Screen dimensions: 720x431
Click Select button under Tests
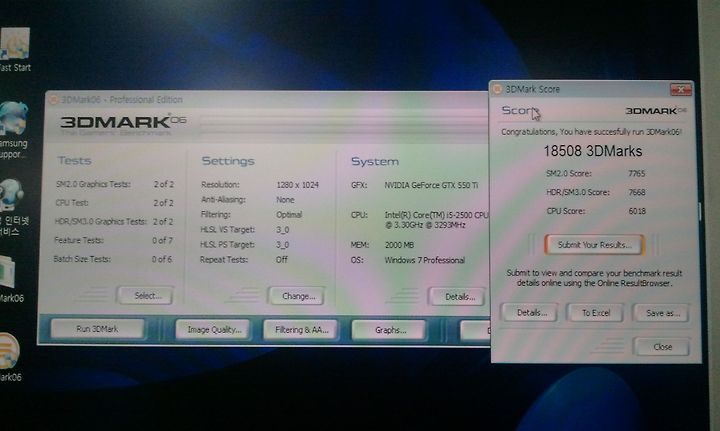pyautogui.click(x=145, y=296)
